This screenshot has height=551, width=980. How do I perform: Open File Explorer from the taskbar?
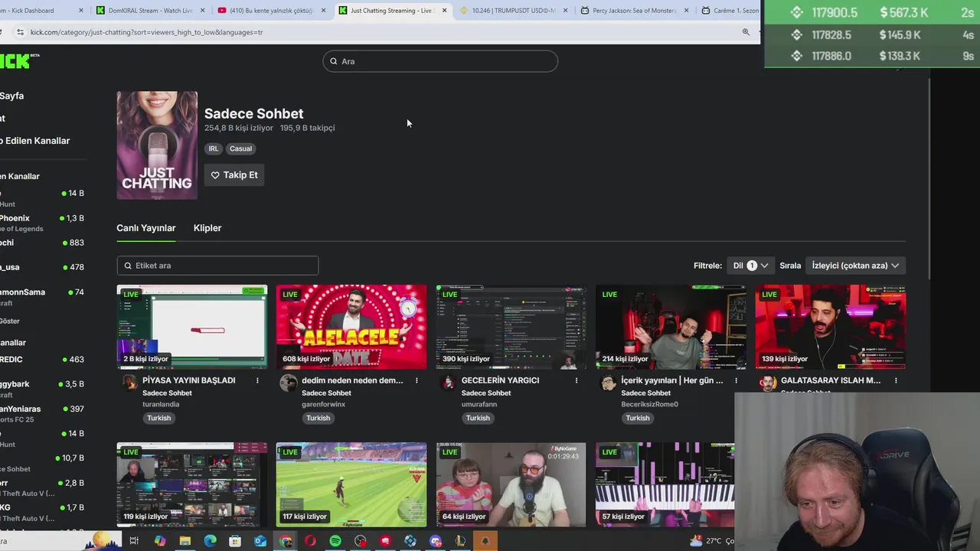185,541
